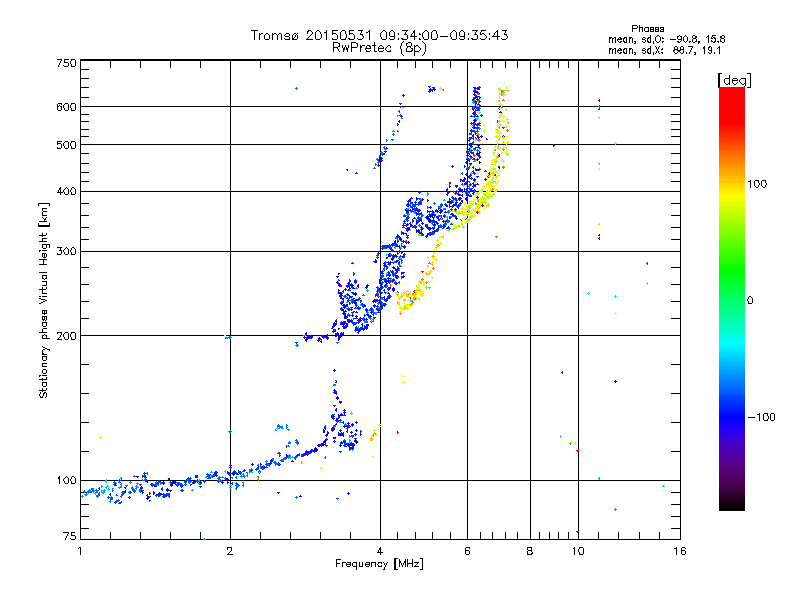Image resolution: width=800 pixels, height=600 pixels.
Task: Click the x-axis tick label '1'
Action: coord(80,551)
